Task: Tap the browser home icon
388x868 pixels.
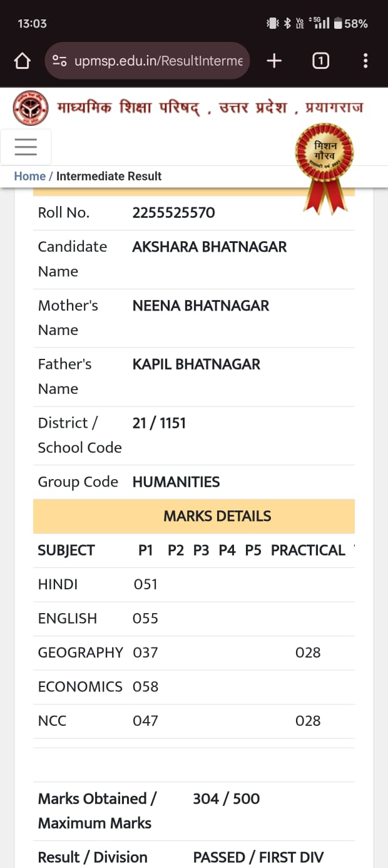Action: click(x=22, y=61)
